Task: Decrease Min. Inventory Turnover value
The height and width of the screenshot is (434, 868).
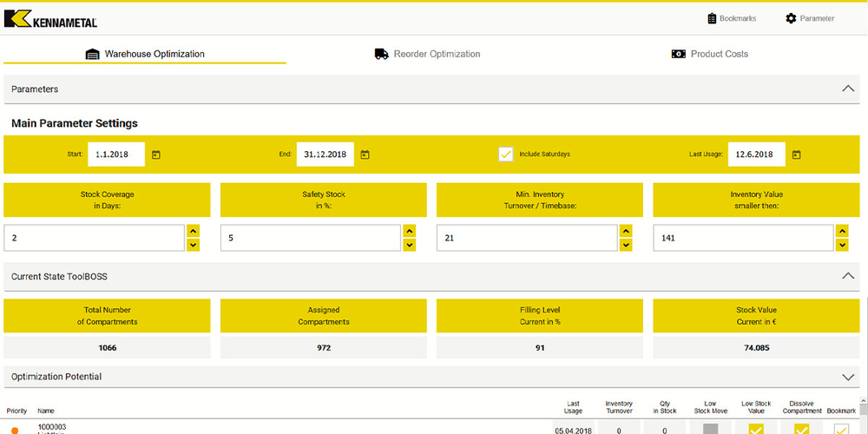Action: [626, 245]
